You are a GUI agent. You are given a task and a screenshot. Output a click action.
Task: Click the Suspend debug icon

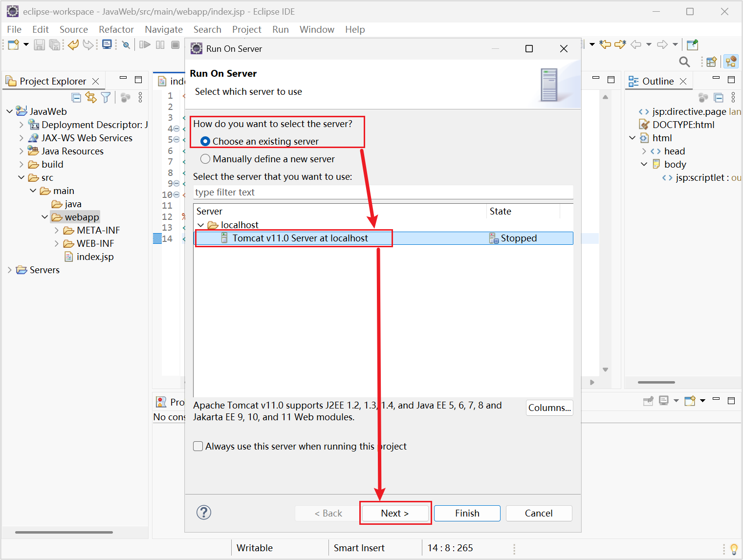[x=160, y=45]
